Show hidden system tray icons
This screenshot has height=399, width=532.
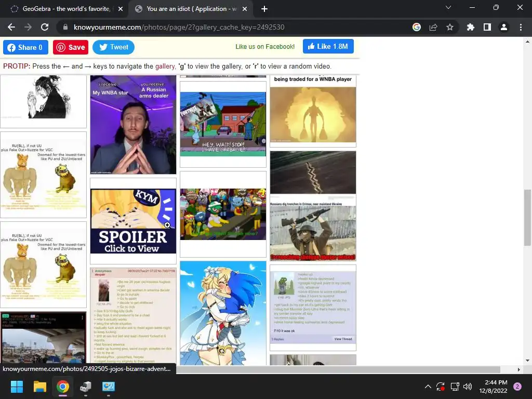coord(428,387)
